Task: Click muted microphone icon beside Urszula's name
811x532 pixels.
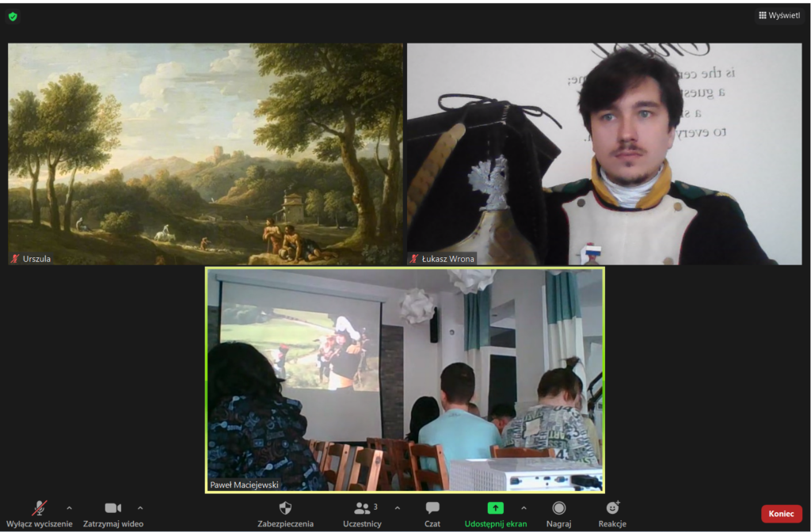Action: pos(14,259)
